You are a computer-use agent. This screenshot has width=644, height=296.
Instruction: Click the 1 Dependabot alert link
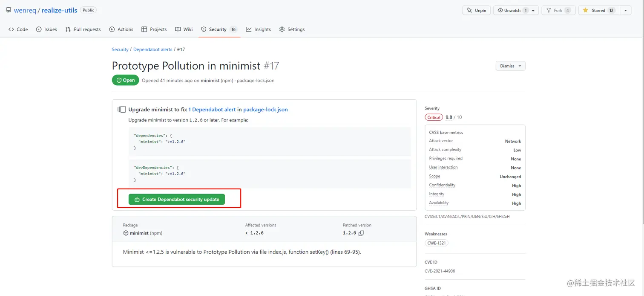212,110
